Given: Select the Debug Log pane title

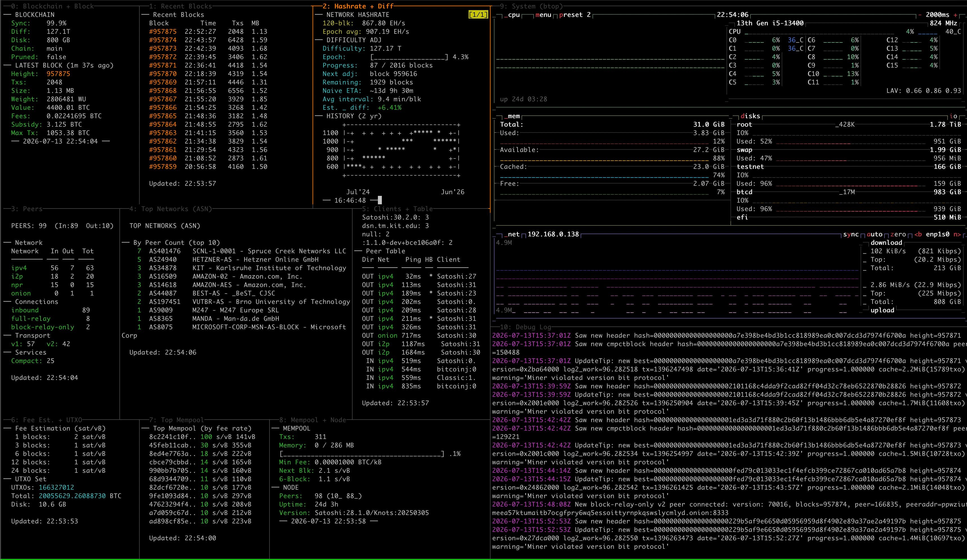Looking at the screenshot, I should [x=525, y=327].
